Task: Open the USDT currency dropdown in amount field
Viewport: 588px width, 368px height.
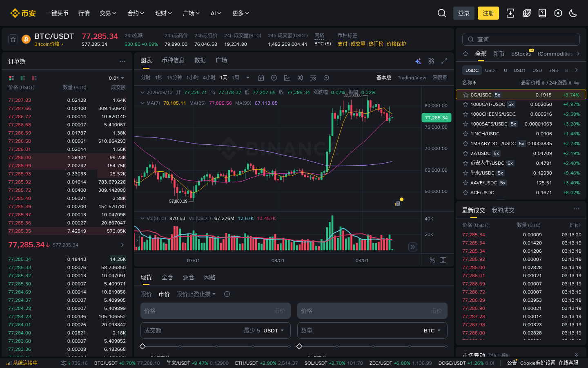Action: tap(273, 330)
